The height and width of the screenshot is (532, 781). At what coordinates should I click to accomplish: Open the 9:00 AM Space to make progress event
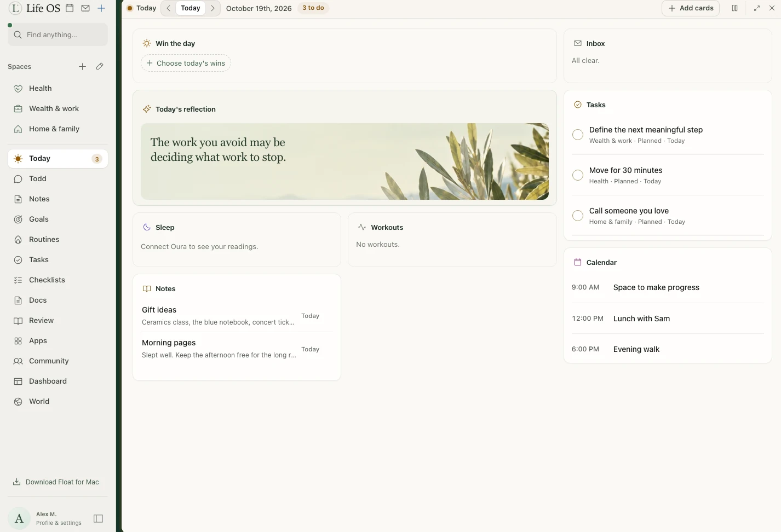point(668,287)
